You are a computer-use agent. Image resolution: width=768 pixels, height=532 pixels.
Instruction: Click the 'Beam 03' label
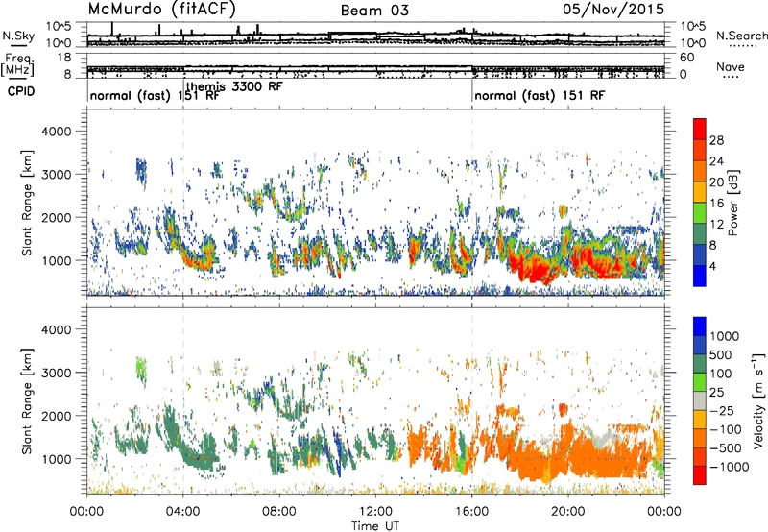point(374,11)
